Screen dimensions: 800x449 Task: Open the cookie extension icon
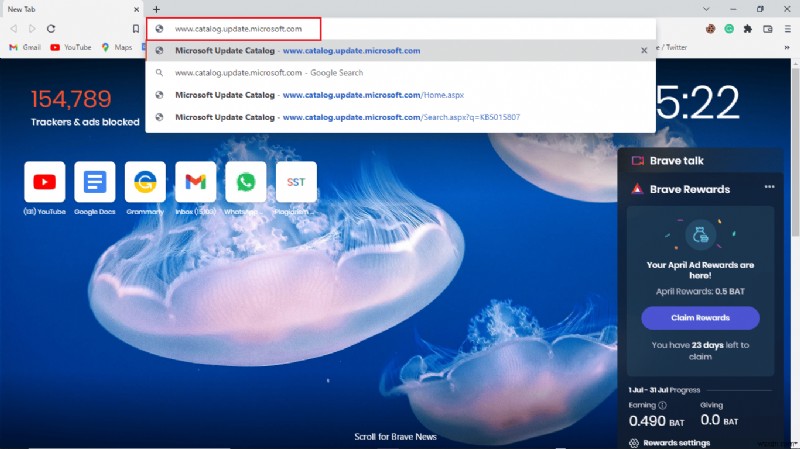click(x=710, y=29)
